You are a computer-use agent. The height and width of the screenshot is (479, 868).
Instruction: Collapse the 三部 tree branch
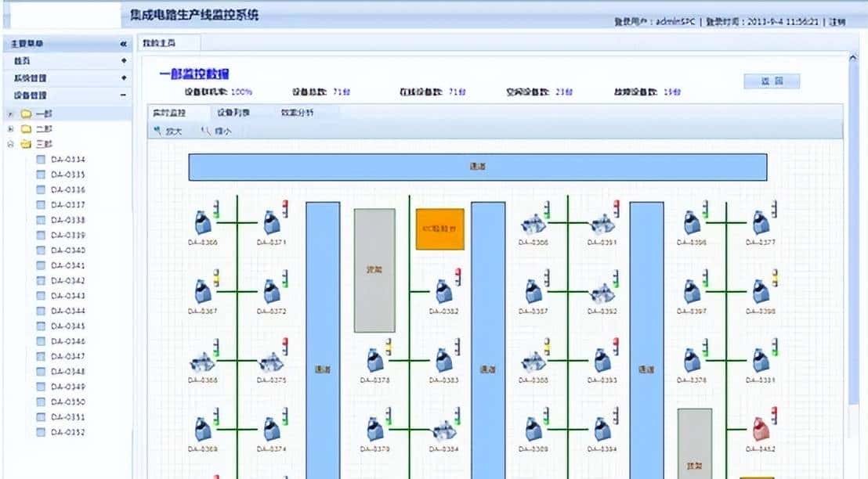(9, 142)
